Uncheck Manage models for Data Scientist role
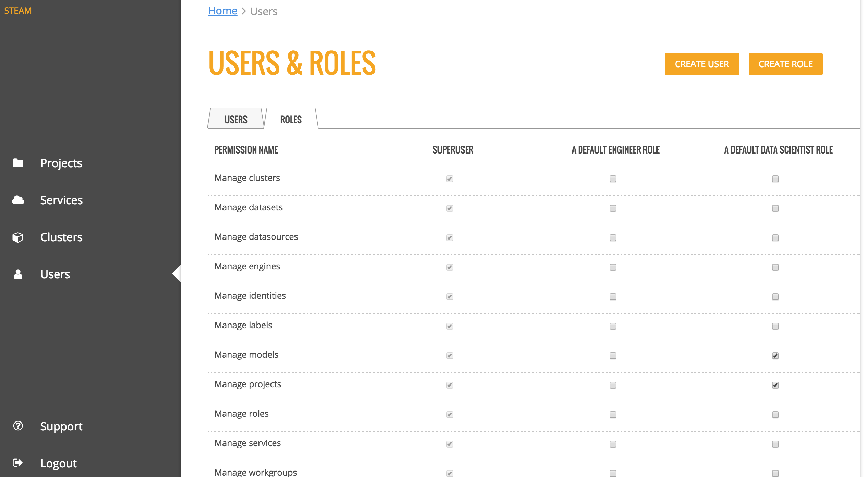 [775, 356]
